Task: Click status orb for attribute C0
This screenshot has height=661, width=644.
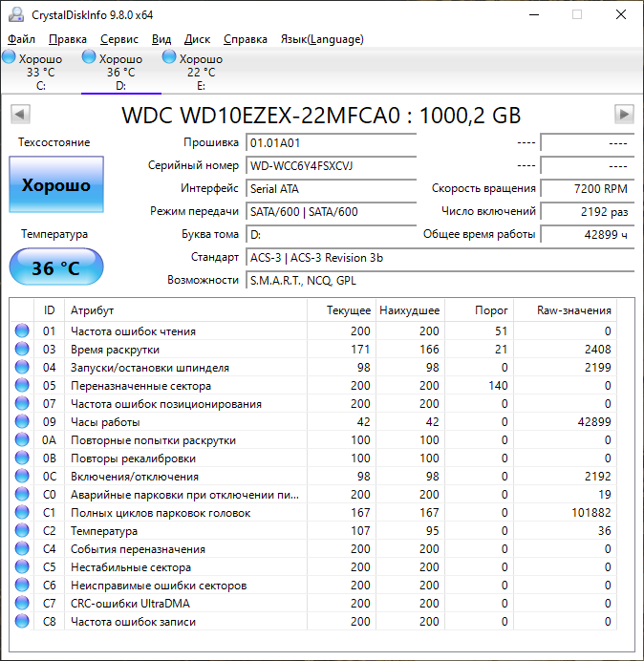Action: click(22, 494)
